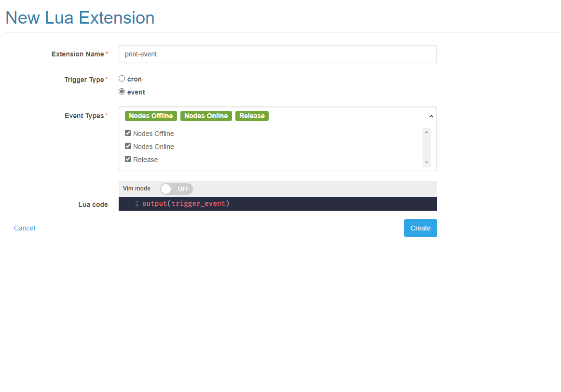The image size is (561, 392).
Task: Select the event trigger type radio button
Action: click(x=122, y=92)
